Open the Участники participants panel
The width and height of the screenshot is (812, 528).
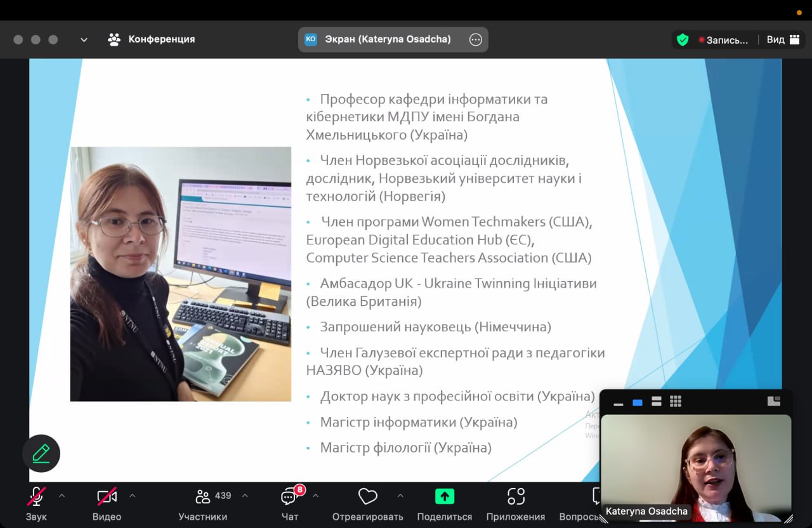click(x=203, y=496)
